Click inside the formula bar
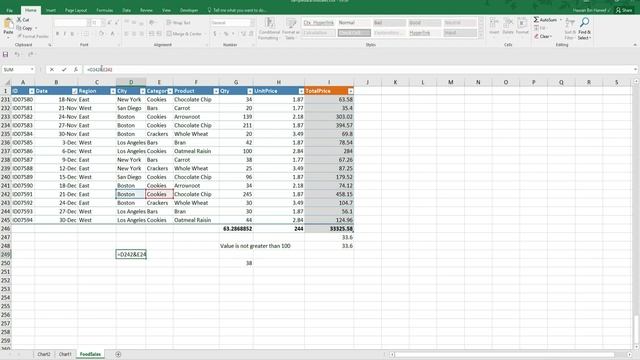Screen dimensions: 640x360 pyautogui.click(x=359, y=70)
